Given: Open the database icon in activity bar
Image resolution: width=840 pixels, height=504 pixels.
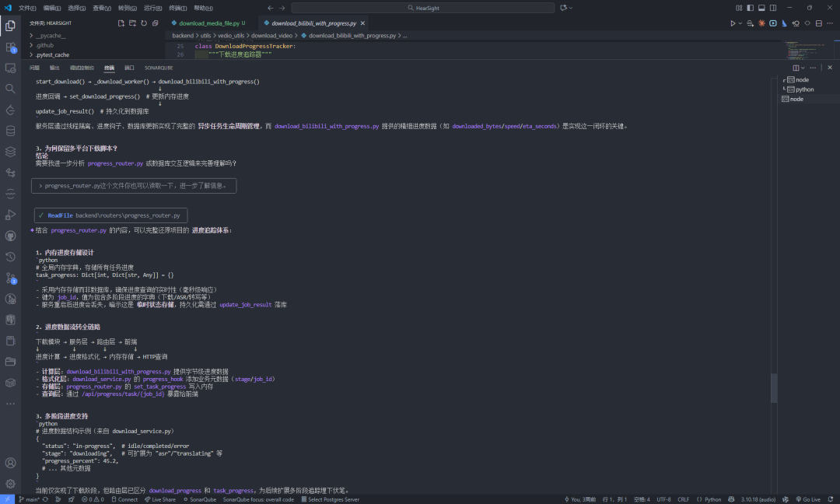Looking at the screenshot, I should click(x=10, y=131).
